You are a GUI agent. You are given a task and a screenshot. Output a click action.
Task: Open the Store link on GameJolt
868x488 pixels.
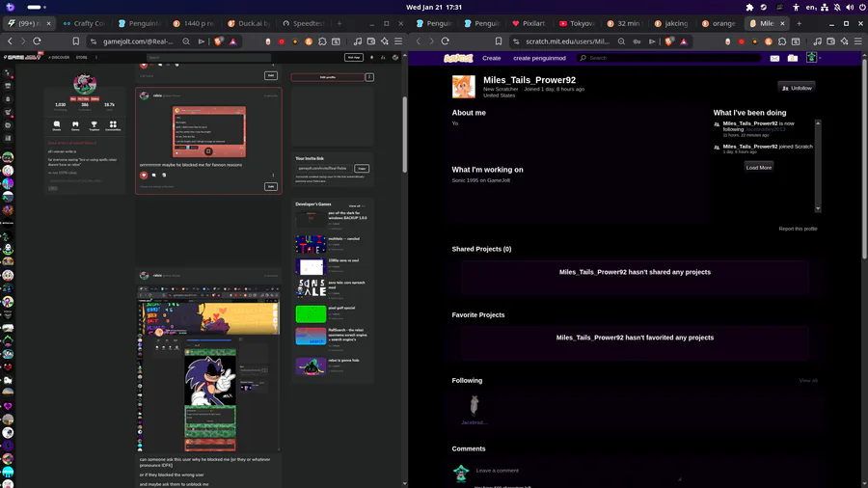coord(81,58)
